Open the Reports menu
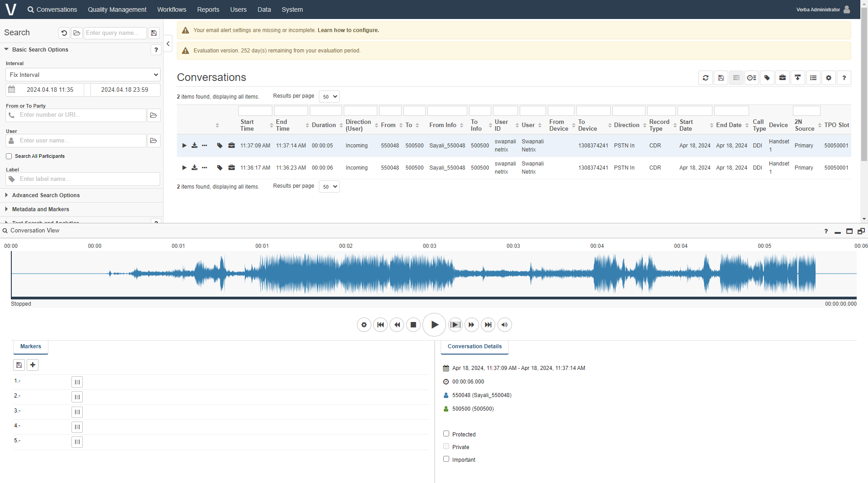868x483 pixels. 208,9
